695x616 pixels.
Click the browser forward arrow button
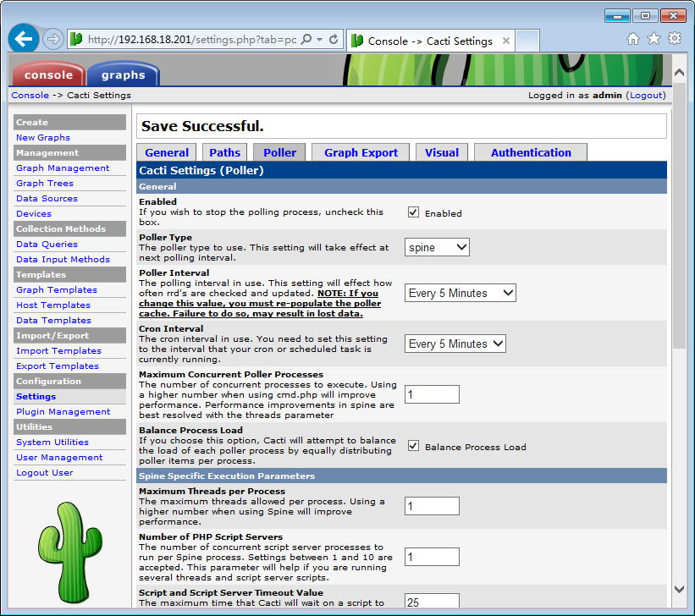(53, 39)
